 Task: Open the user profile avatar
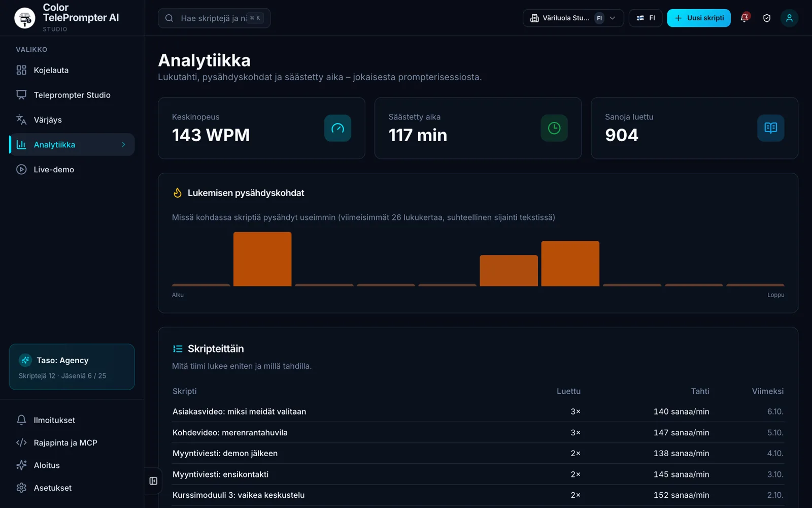(x=789, y=18)
